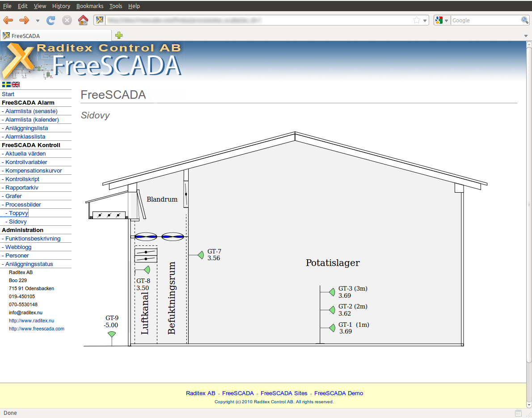Click the outdoor intake louver dampers

[109, 215]
